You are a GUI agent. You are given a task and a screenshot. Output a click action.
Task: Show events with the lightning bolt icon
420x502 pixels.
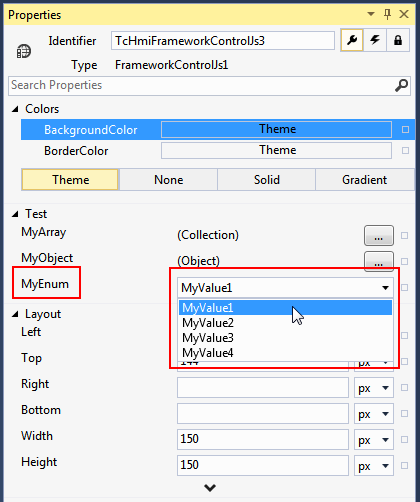click(375, 40)
